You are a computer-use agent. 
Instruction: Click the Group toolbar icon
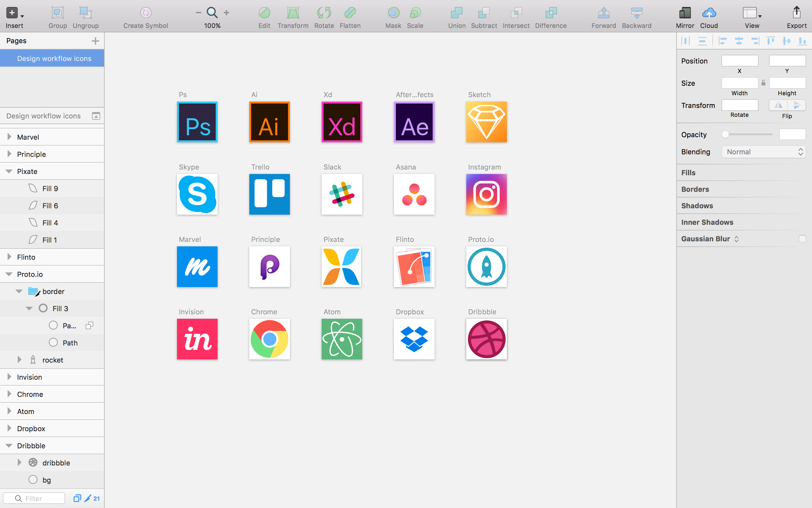pyautogui.click(x=57, y=13)
